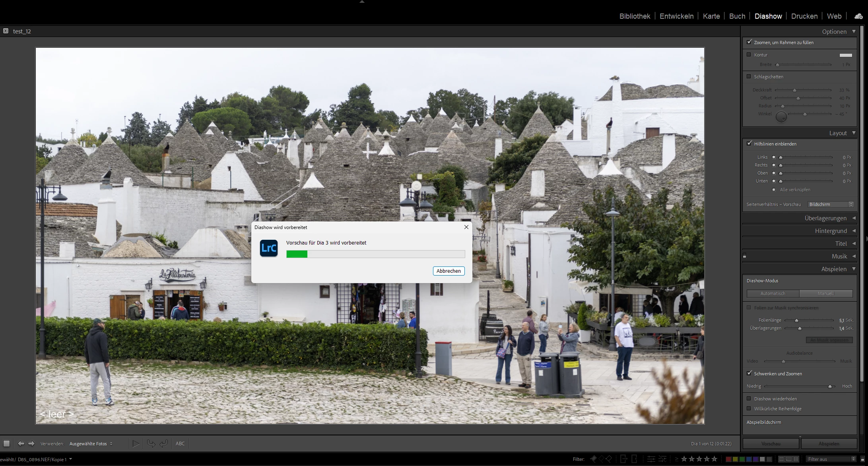Stop slideshow with the square stop icon

click(6, 443)
